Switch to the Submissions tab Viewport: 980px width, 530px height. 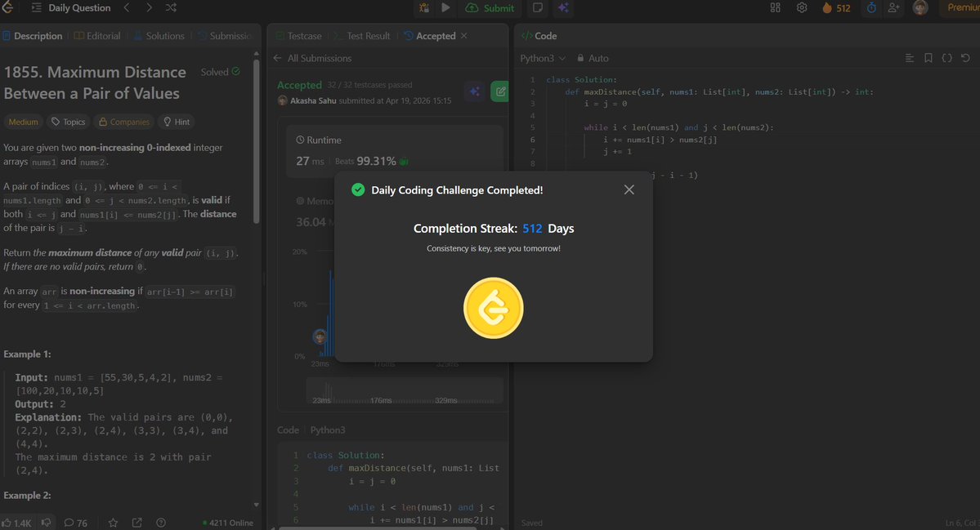[225, 36]
